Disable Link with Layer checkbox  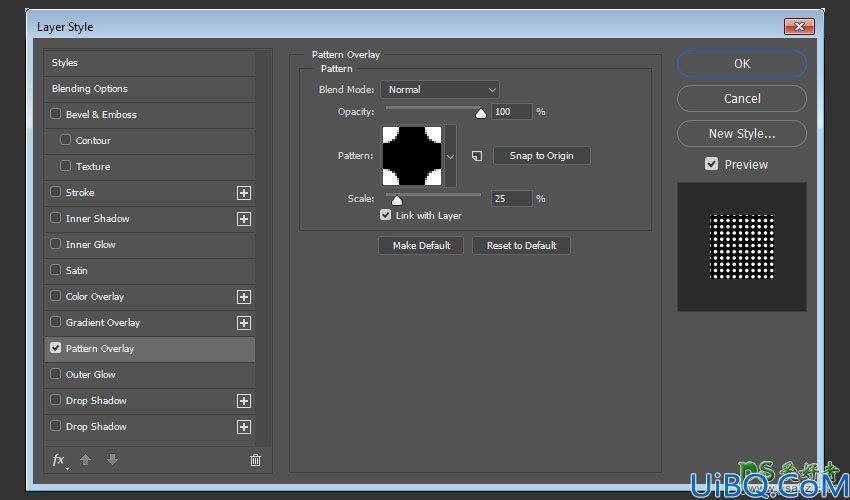[x=385, y=215]
